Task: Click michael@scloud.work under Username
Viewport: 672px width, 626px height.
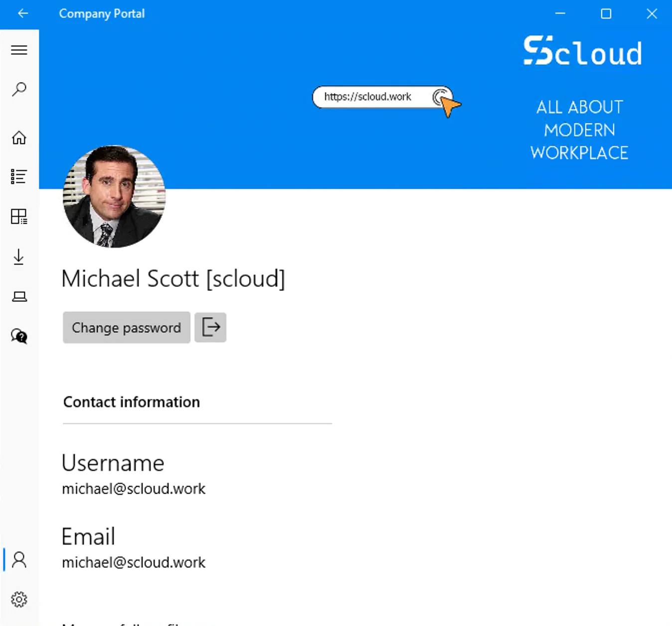Action: pos(134,489)
